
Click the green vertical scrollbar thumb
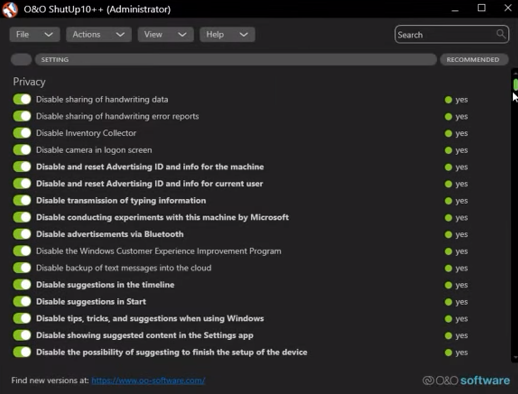coord(515,84)
